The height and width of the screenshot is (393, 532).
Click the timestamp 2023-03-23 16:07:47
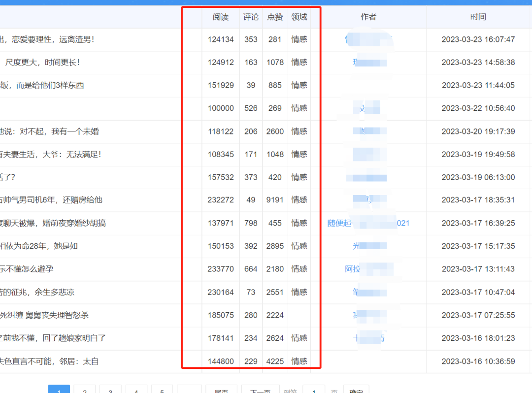[x=478, y=39]
